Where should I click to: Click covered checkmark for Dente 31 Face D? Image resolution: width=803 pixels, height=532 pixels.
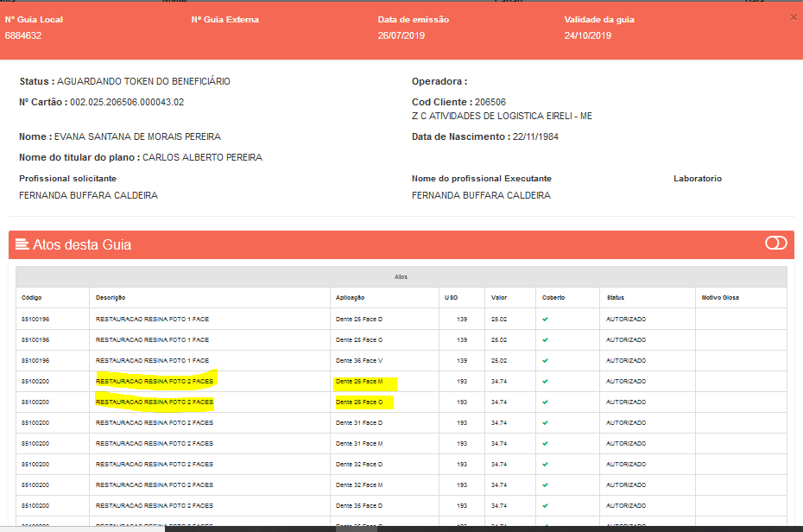click(x=545, y=423)
